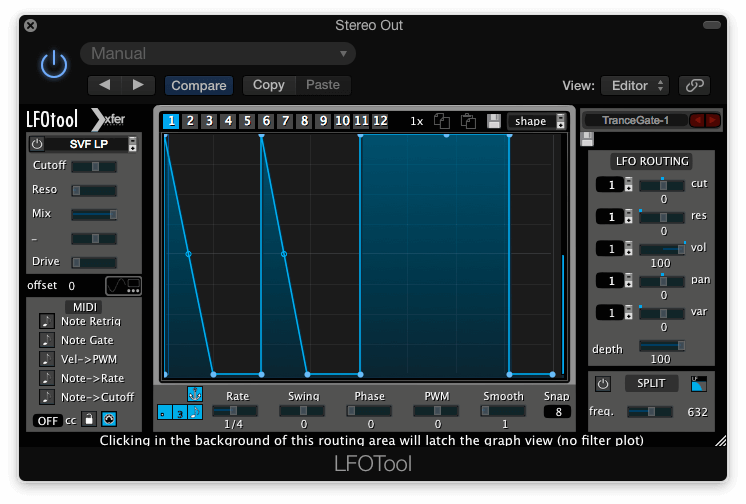Viewport: 746px width, 504px height.
Task: Click the depth slider
Action: (662, 346)
